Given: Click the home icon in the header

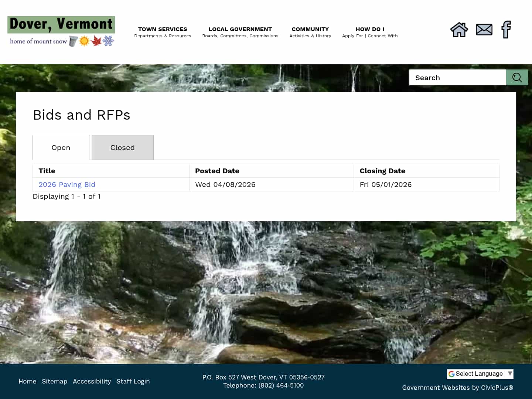Looking at the screenshot, I should pos(459,30).
